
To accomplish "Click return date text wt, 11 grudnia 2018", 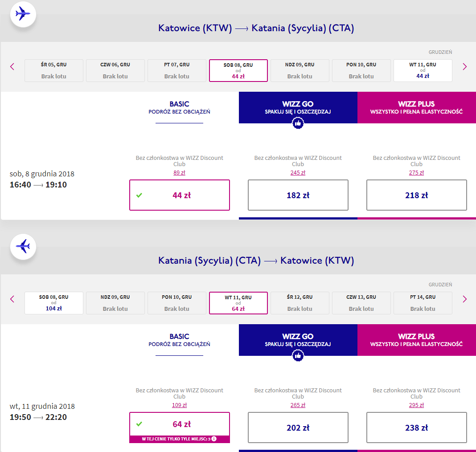I will tap(42, 406).
